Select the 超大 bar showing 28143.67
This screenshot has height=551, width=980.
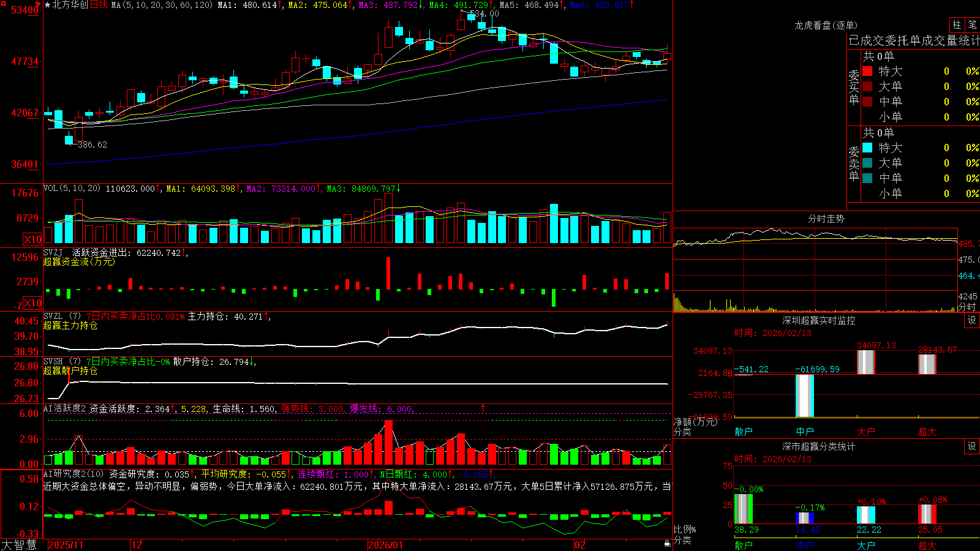click(x=927, y=364)
